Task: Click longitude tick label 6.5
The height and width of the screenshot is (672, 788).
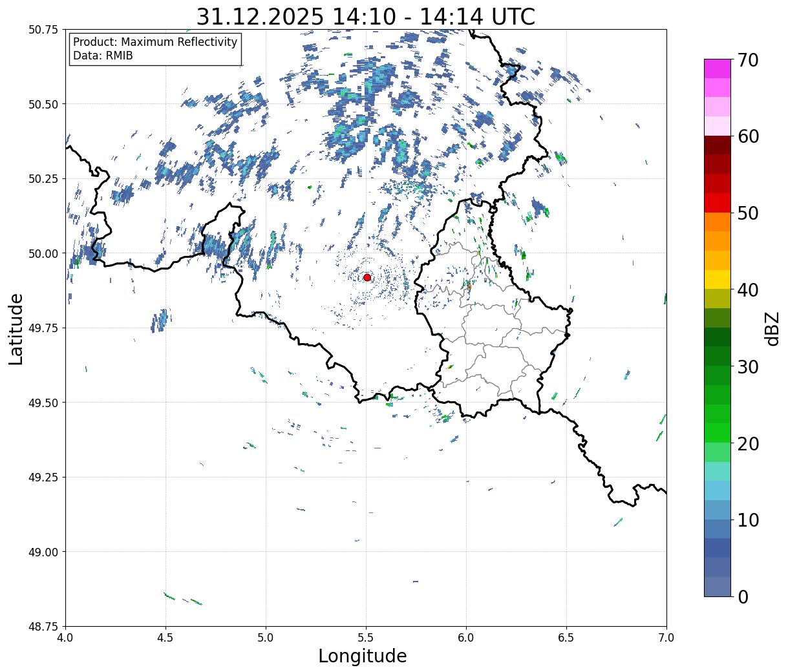Action: coord(566,638)
